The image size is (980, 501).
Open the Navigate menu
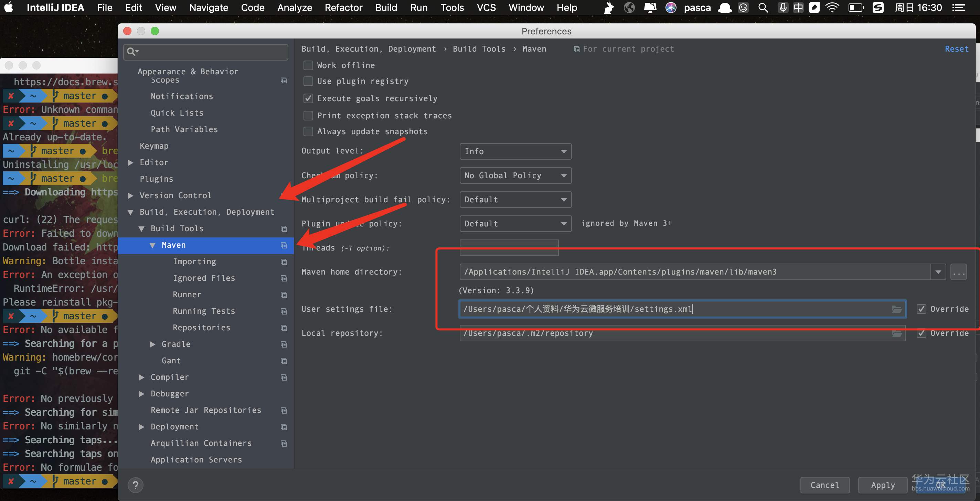coord(209,8)
